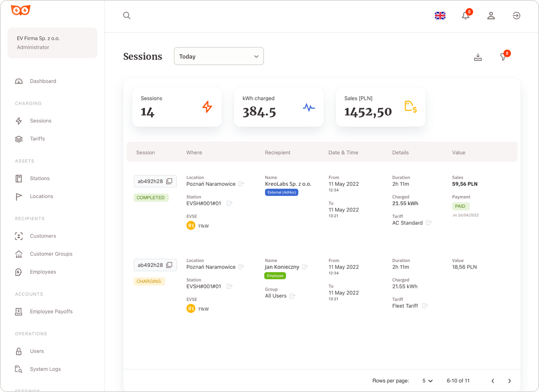Viewport: 539px width, 392px height.
Task: Open notifications bell showing 8 alerts
Action: click(465, 15)
